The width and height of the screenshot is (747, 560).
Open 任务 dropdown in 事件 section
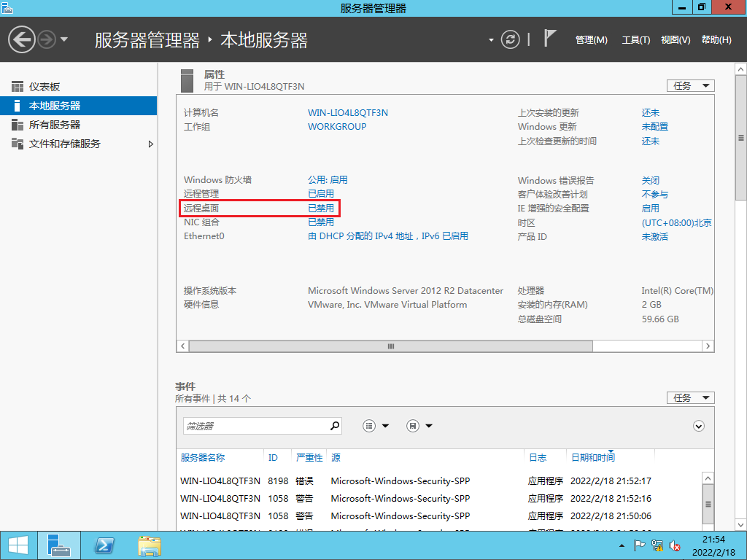point(690,397)
